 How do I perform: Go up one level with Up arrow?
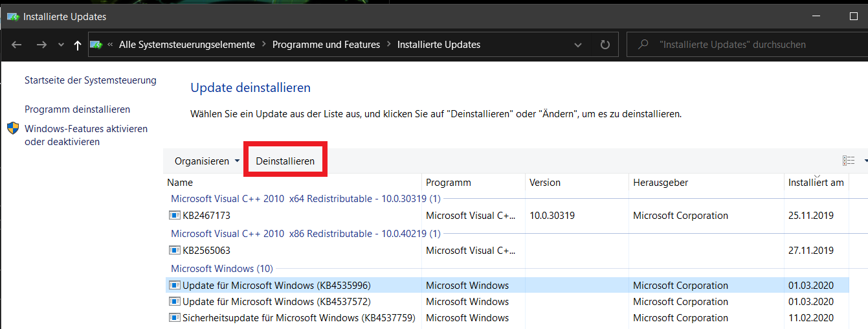pyautogui.click(x=78, y=45)
